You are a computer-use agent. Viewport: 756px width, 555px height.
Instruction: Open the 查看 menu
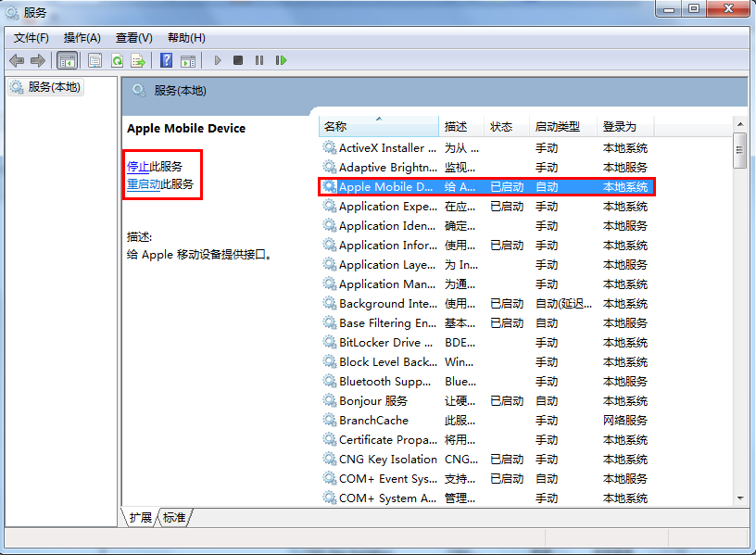click(132, 38)
